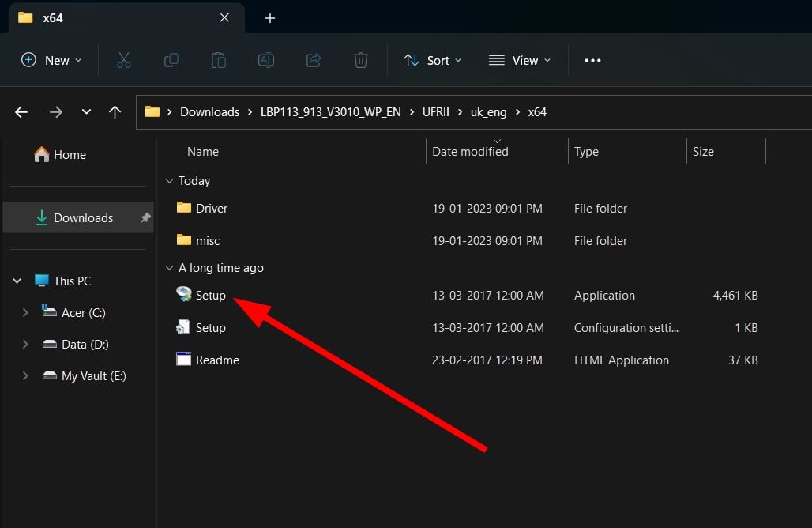Image resolution: width=812 pixels, height=528 pixels.
Task: Click the Cut scissors icon
Action: pyautogui.click(x=124, y=60)
